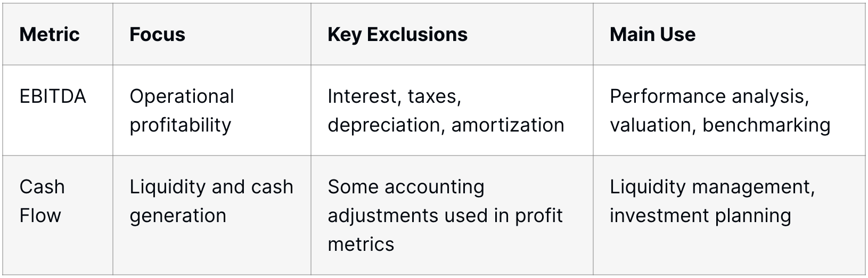The height and width of the screenshot is (278, 868).
Task: Click the word amortization in the table
Action: (x=507, y=125)
